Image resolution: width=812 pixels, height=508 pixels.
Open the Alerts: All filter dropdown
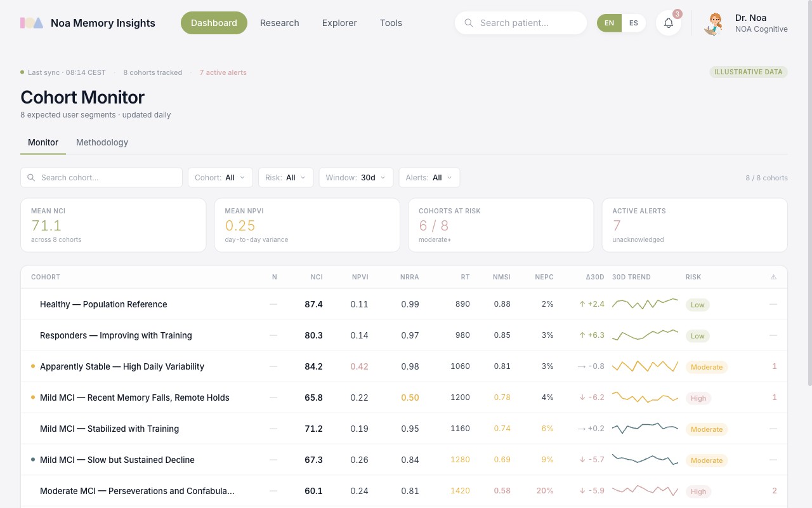tap(429, 178)
